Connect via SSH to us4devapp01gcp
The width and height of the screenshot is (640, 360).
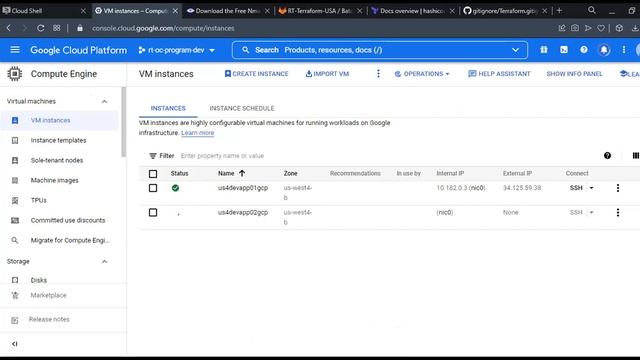pos(576,188)
